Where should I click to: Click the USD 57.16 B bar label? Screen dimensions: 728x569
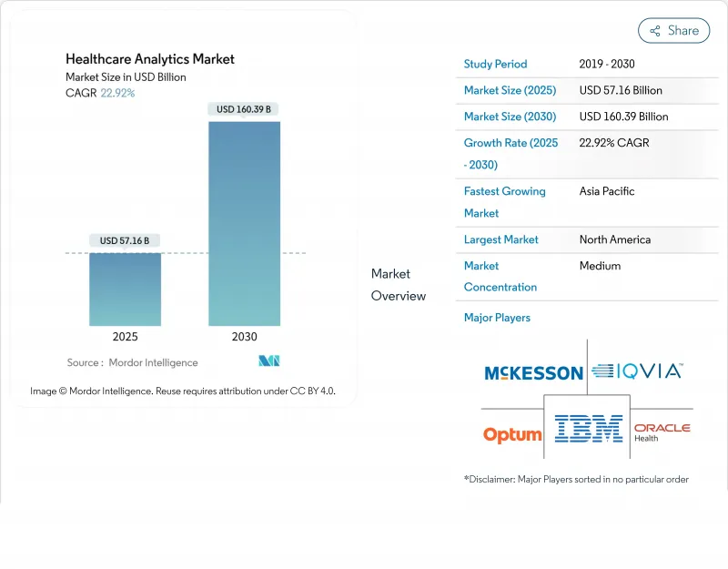point(125,240)
